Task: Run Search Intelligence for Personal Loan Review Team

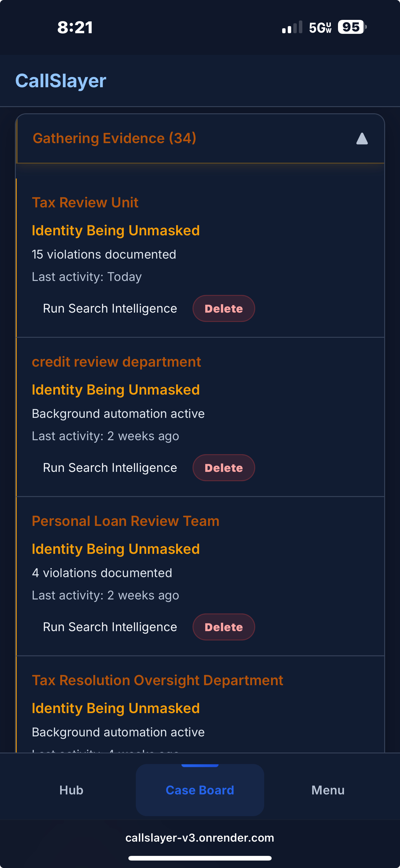Action: point(110,627)
